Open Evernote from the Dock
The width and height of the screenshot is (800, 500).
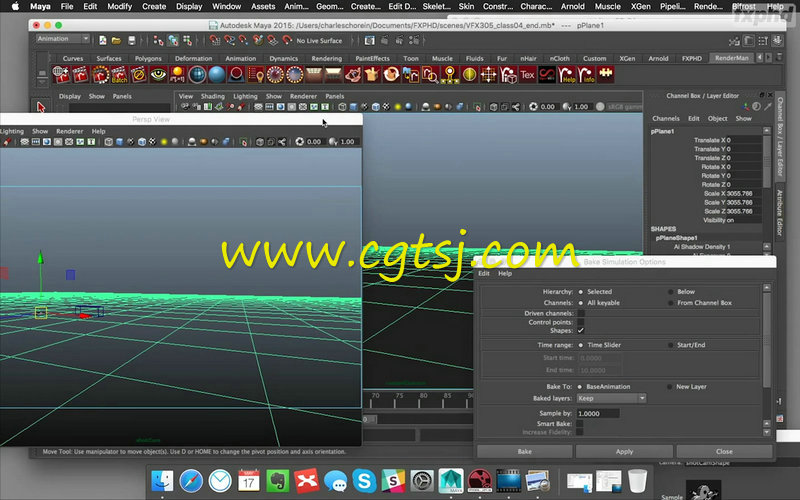pos(278,480)
